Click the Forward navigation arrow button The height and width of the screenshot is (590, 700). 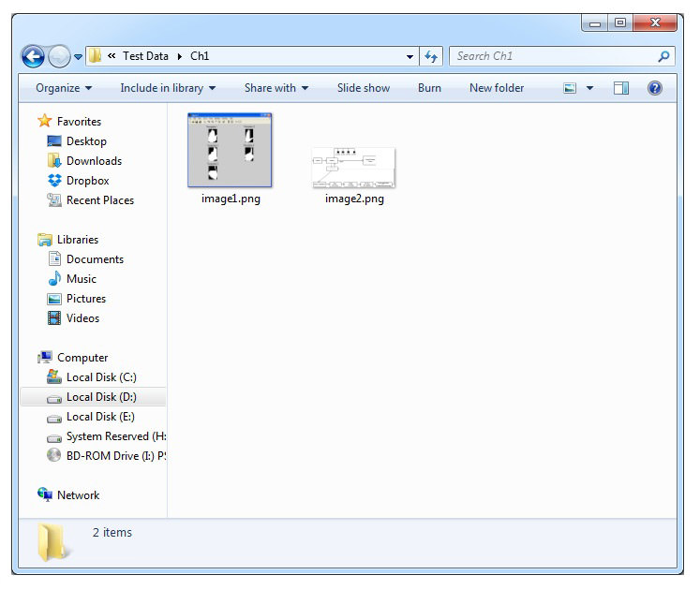tap(59, 57)
